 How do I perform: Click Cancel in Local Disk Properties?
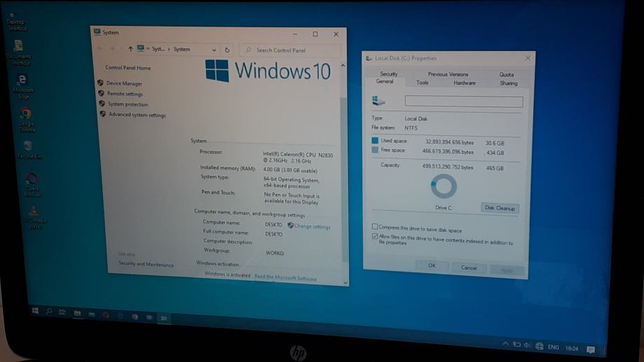(x=469, y=267)
